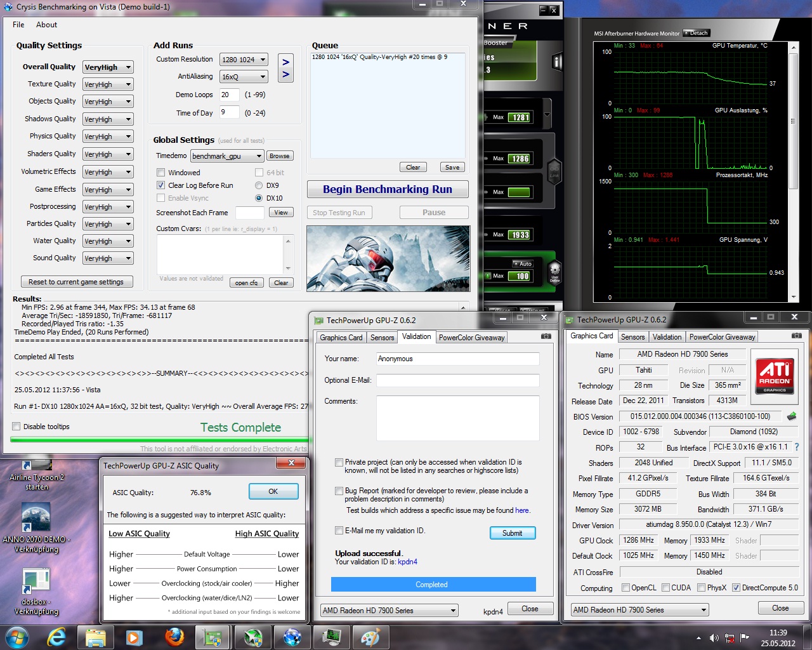Enable the Windowed checkbox

point(161,173)
